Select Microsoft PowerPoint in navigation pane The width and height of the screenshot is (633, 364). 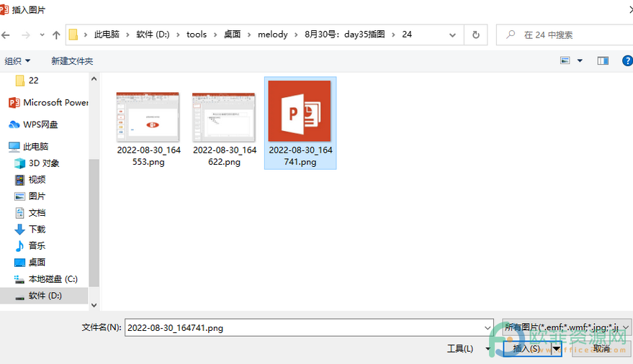[x=48, y=102]
